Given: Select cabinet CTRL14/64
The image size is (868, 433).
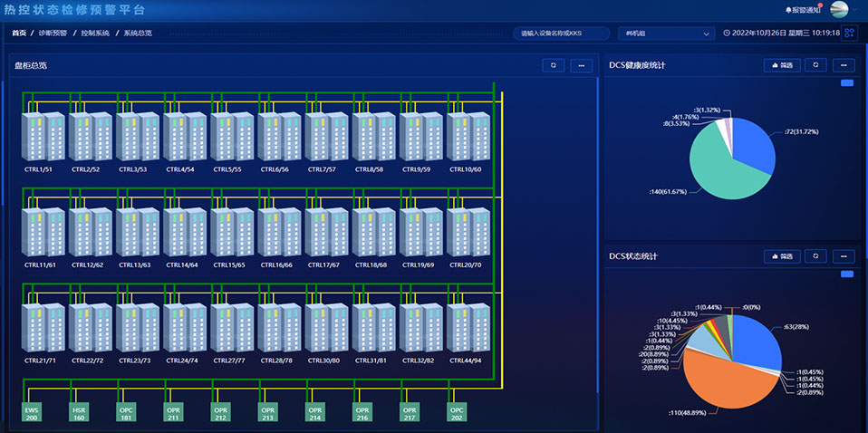Looking at the screenshot, I should click(184, 233).
